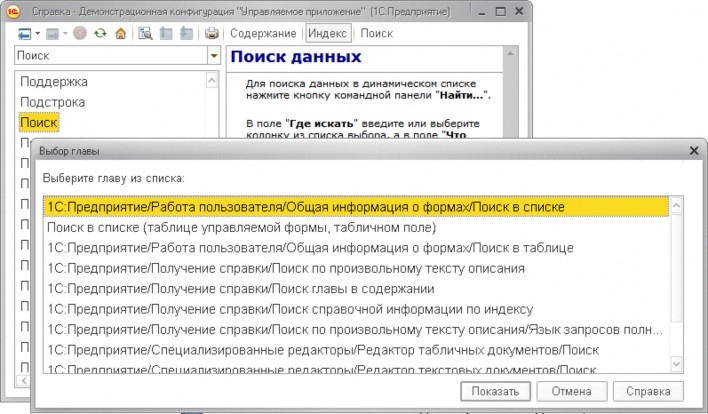Viewport: 708px width, 414px height.
Task: Close the Выбор главы dialog
Action: coord(694,151)
